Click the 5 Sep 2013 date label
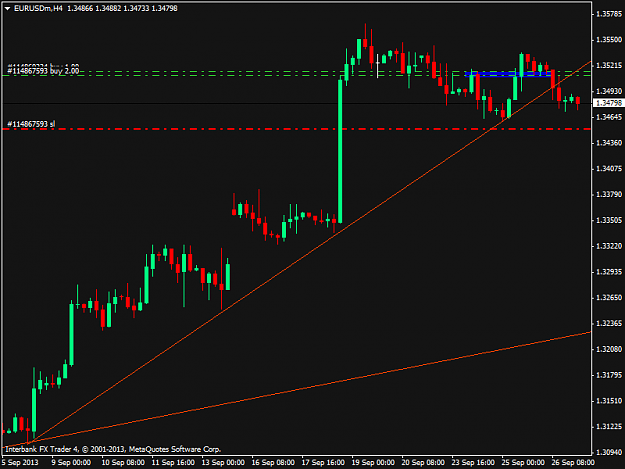The height and width of the screenshot is (469, 625). click(x=20, y=463)
